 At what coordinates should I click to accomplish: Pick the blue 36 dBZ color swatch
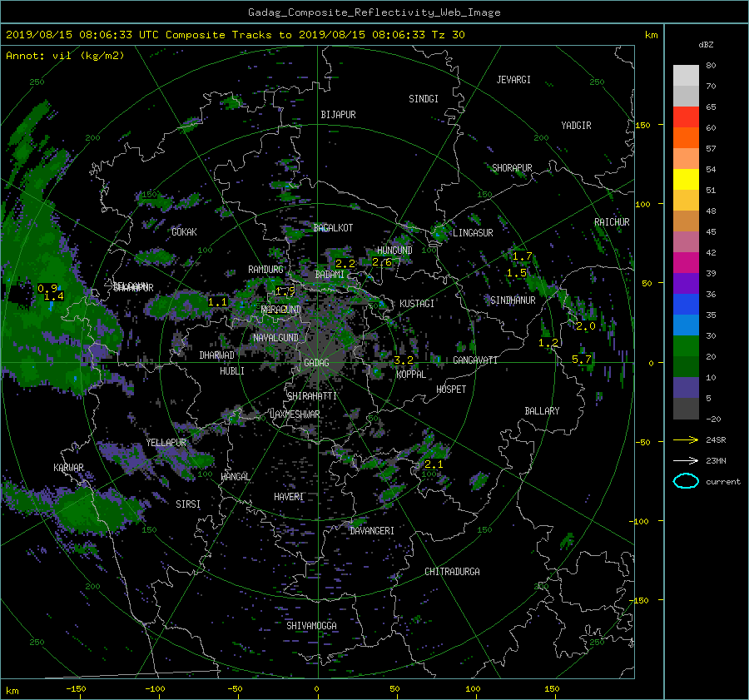[x=686, y=304]
